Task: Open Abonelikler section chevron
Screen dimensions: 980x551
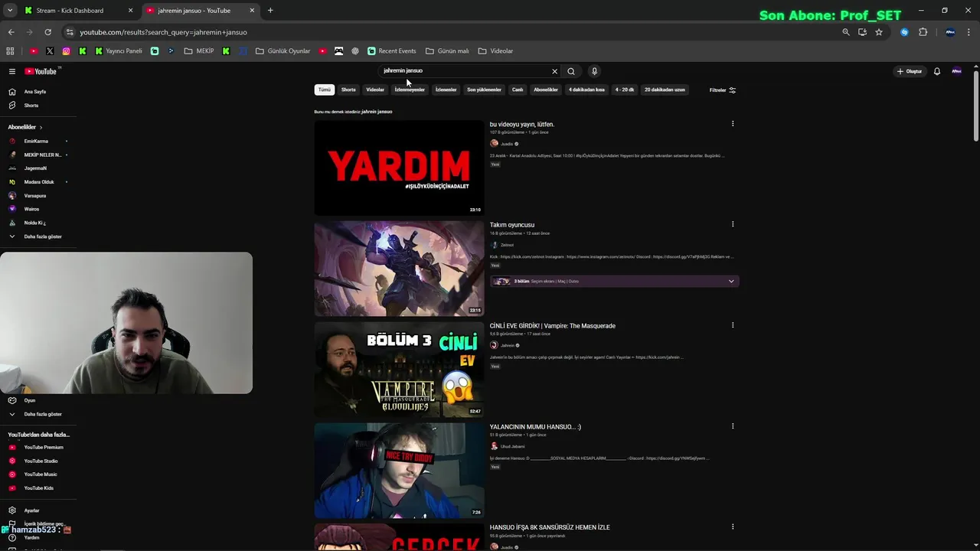Action: (x=41, y=127)
